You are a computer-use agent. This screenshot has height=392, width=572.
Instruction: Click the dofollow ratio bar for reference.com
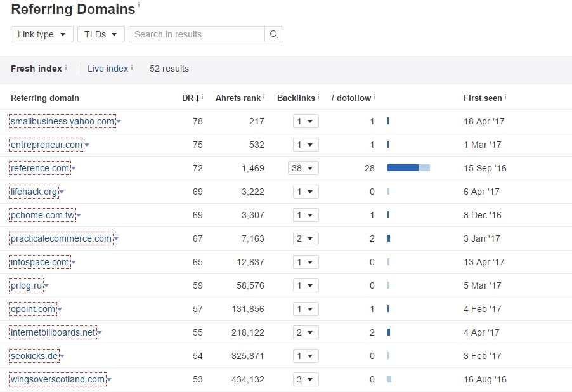pyautogui.click(x=408, y=168)
